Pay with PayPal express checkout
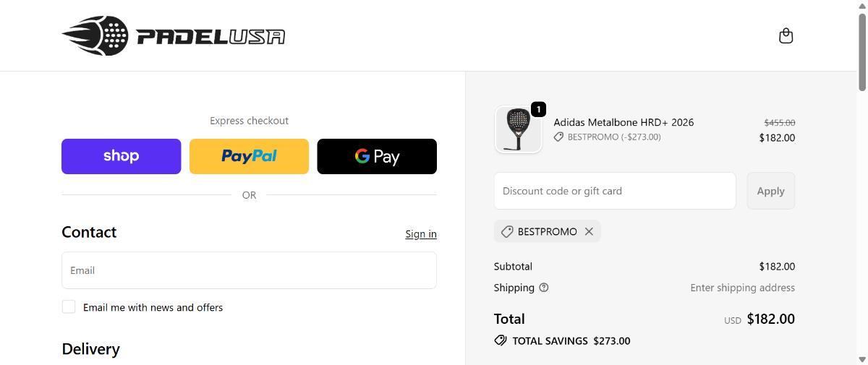This screenshot has width=868, height=365. click(x=249, y=156)
